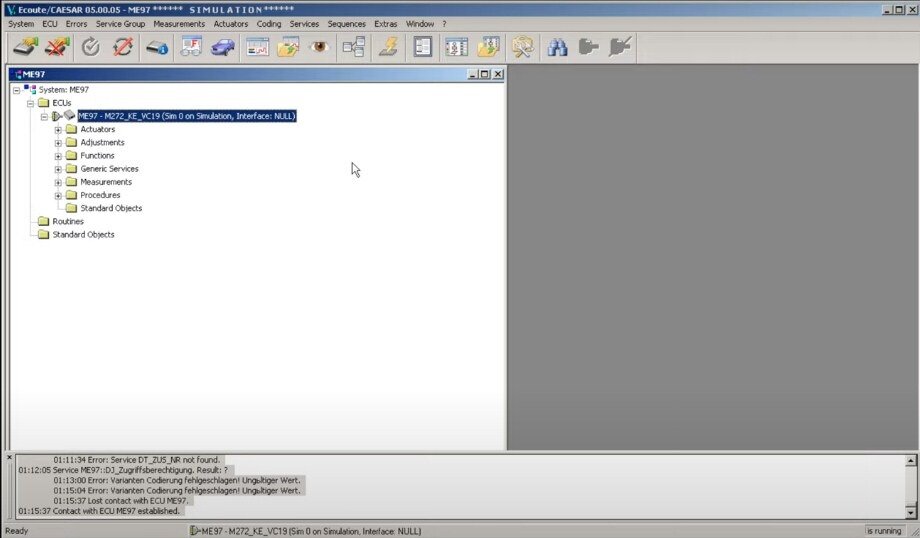Expand the Actuators folder
This screenshot has width=920, height=538.
tap(58, 130)
